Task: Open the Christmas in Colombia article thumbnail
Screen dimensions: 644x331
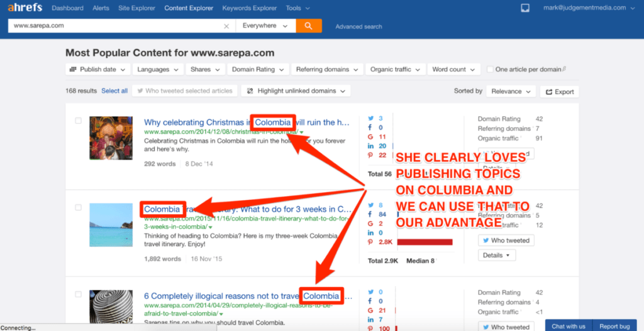Action: (111, 138)
